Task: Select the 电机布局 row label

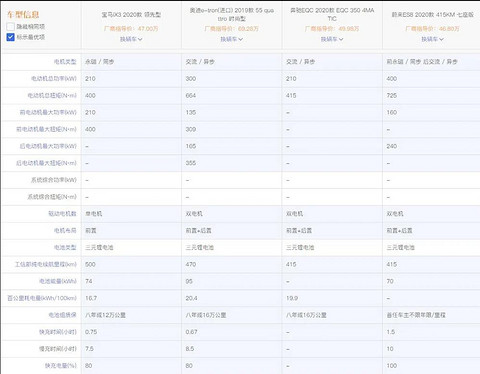Action: click(65, 231)
